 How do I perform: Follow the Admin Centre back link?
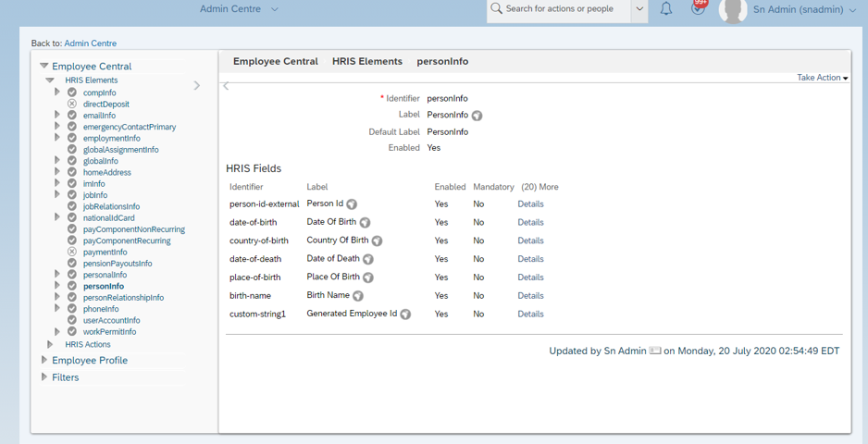click(91, 43)
